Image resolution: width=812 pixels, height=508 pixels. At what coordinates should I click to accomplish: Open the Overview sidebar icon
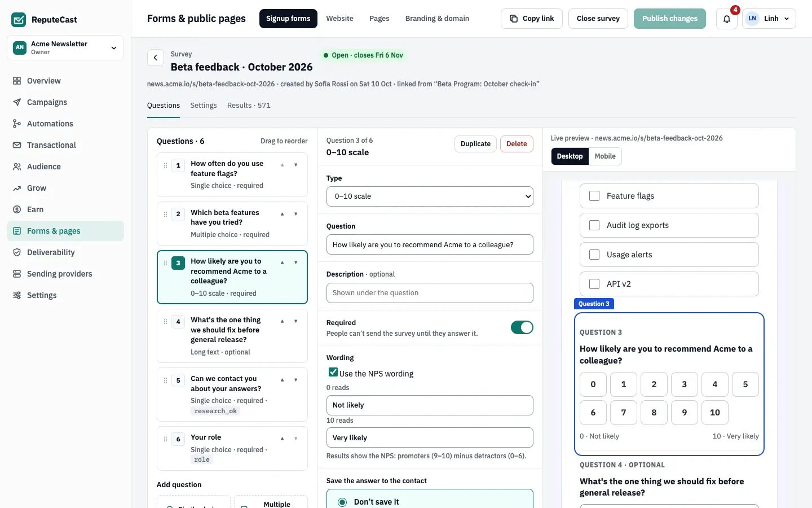point(17,81)
